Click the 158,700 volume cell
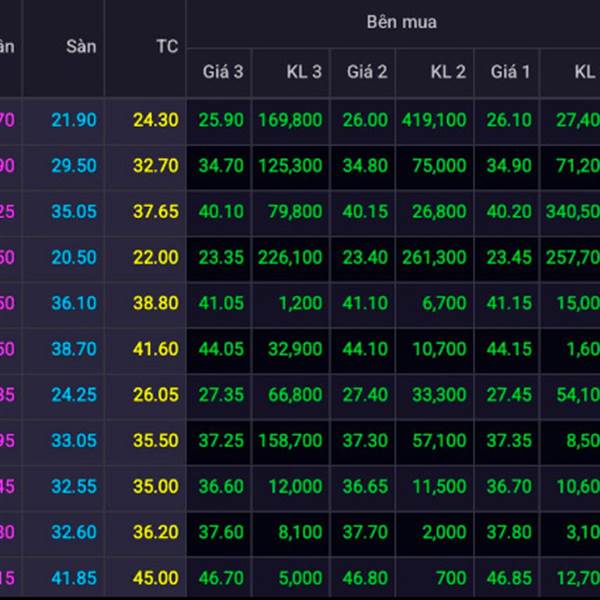 291,440
